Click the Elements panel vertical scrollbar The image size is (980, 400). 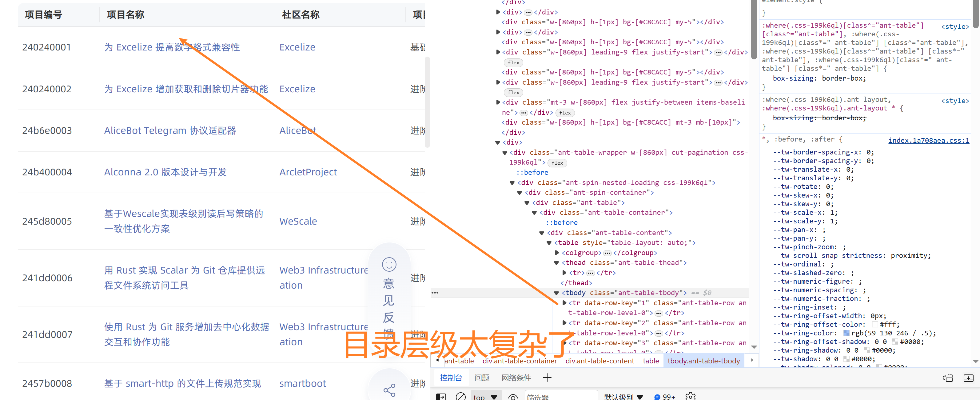coord(754,30)
